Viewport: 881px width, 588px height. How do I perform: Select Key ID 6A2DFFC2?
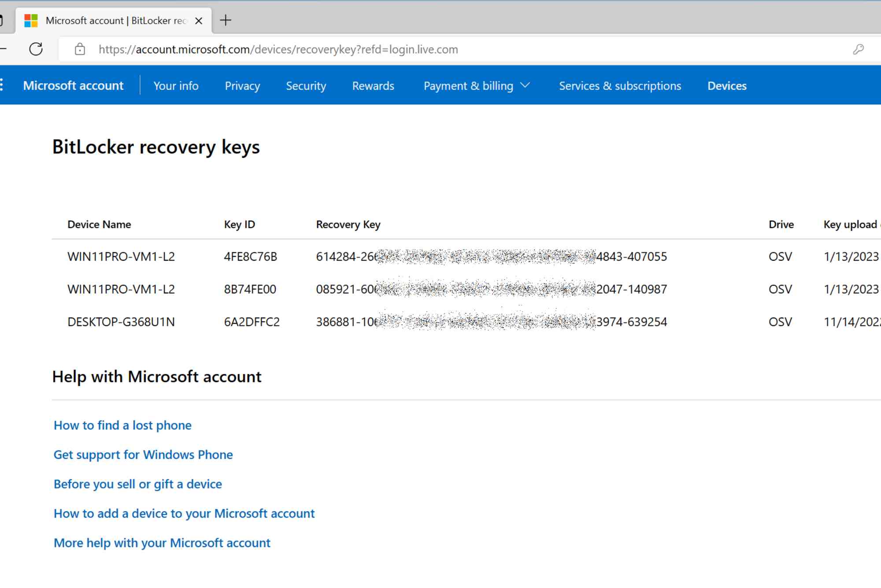tap(252, 322)
